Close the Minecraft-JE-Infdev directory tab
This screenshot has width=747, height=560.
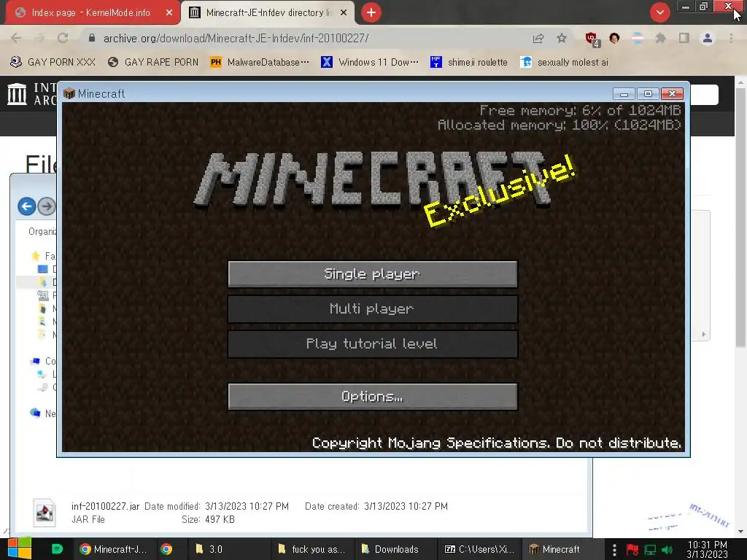coord(344,13)
